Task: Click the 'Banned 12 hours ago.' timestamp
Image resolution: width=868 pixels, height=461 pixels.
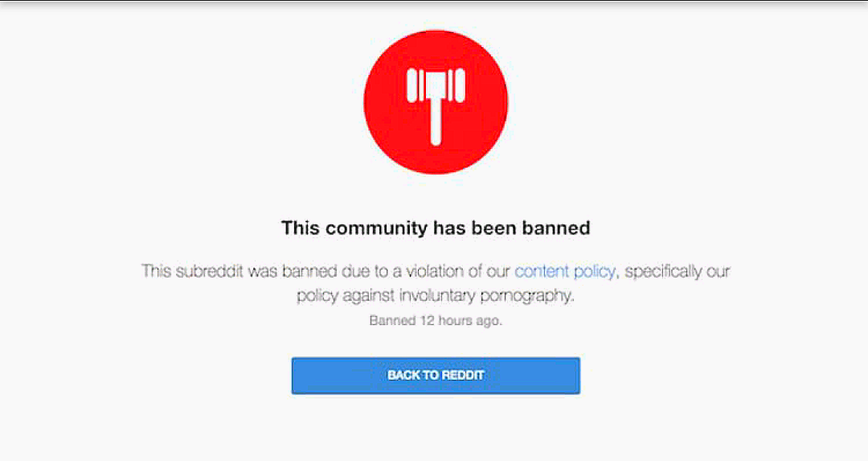Action: point(436,320)
